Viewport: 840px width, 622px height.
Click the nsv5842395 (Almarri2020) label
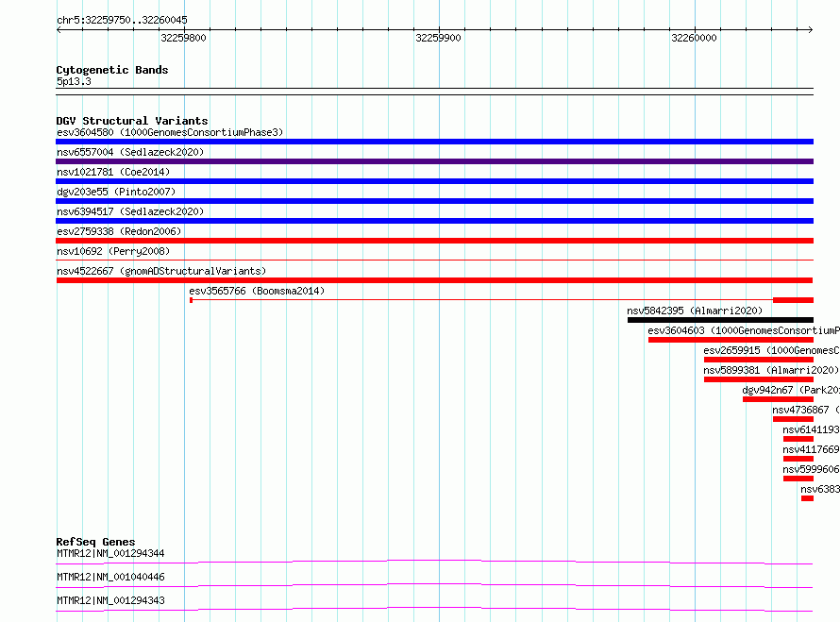695,311
